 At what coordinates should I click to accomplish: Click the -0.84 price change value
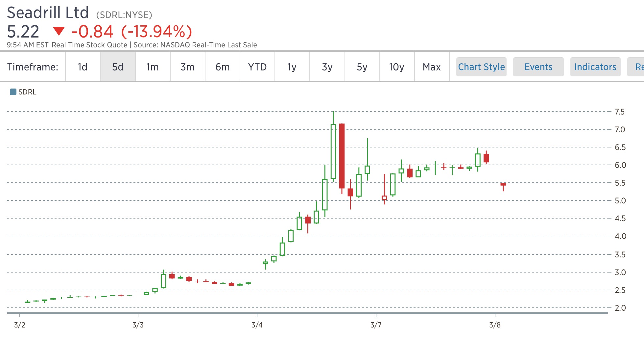click(92, 32)
